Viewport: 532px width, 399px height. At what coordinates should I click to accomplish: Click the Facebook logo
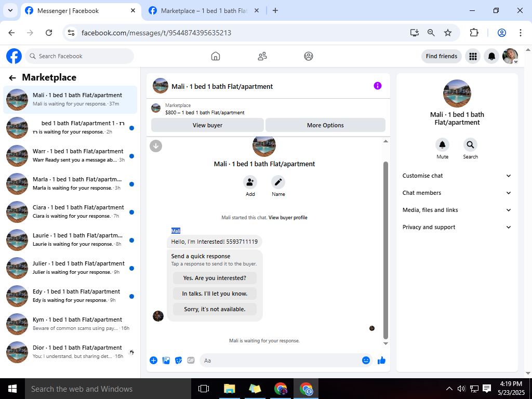tap(14, 56)
